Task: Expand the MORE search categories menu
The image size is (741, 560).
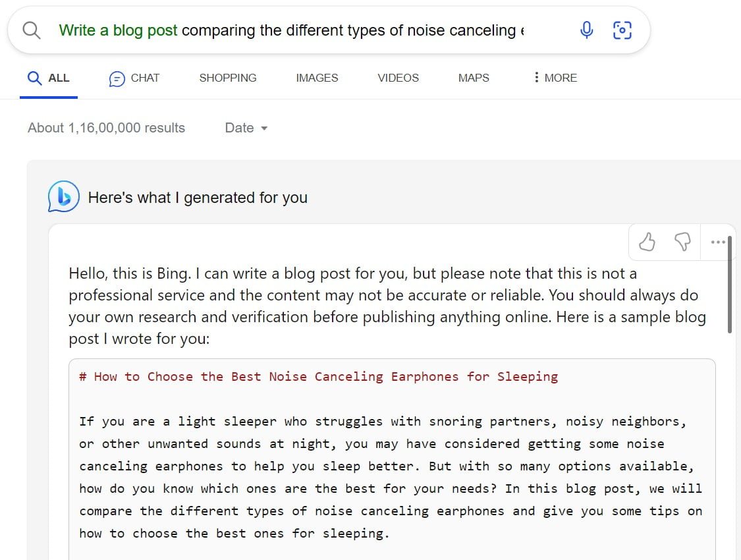Action: 555,77
